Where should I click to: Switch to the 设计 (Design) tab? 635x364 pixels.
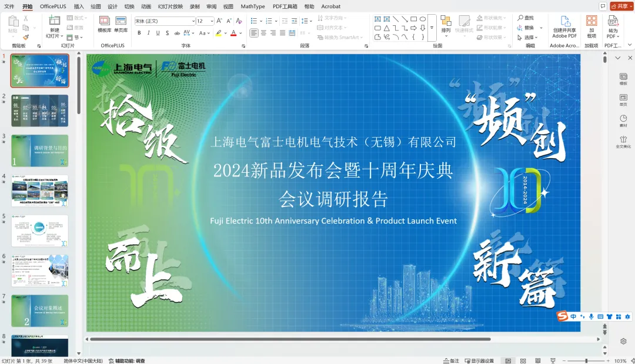tap(112, 6)
